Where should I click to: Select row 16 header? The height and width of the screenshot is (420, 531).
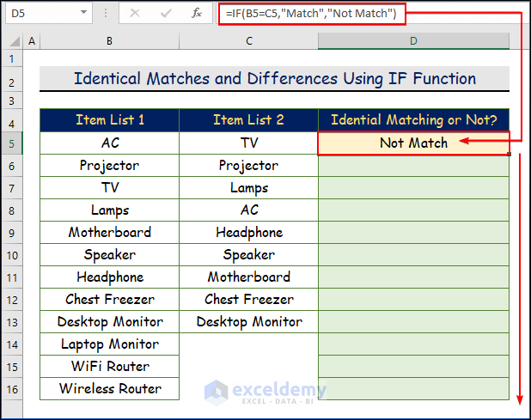click(x=13, y=389)
